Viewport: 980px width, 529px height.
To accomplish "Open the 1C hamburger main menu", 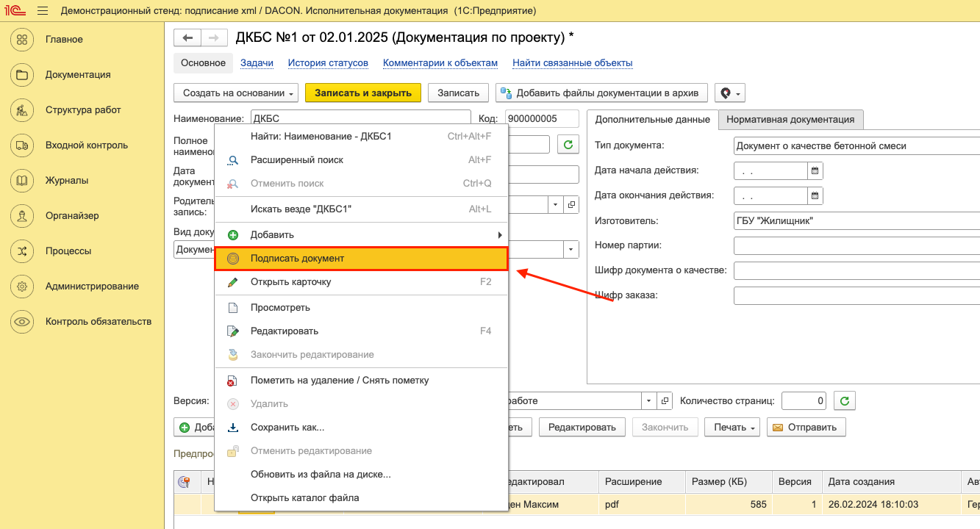I will tap(42, 11).
